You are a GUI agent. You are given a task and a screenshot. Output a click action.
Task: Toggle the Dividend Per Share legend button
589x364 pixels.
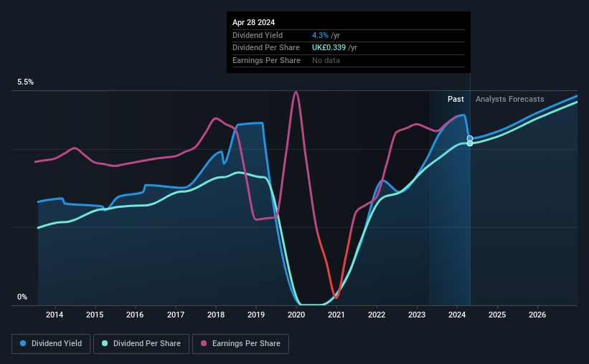141,344
